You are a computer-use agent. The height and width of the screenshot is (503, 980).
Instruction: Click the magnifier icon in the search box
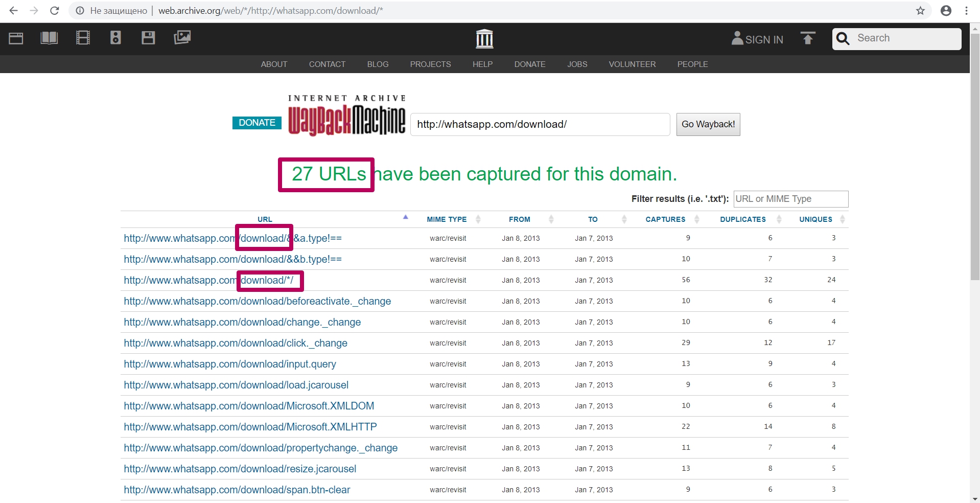(843, 39)
